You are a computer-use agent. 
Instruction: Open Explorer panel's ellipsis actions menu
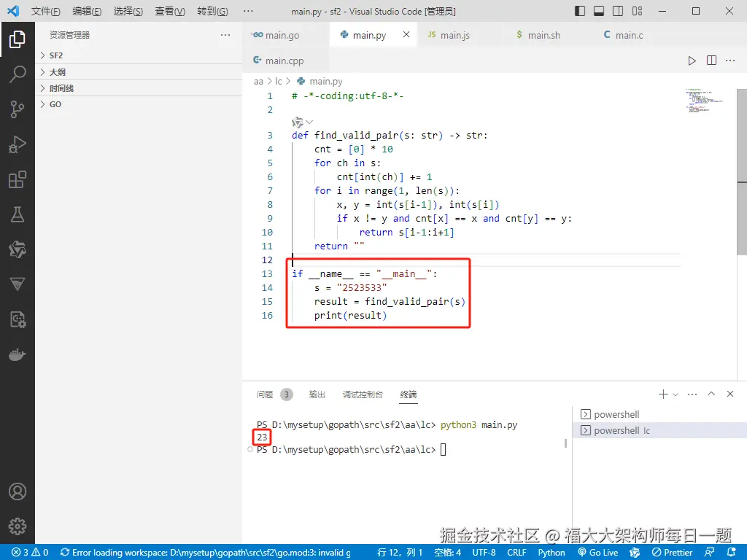[x=225, y=35]
